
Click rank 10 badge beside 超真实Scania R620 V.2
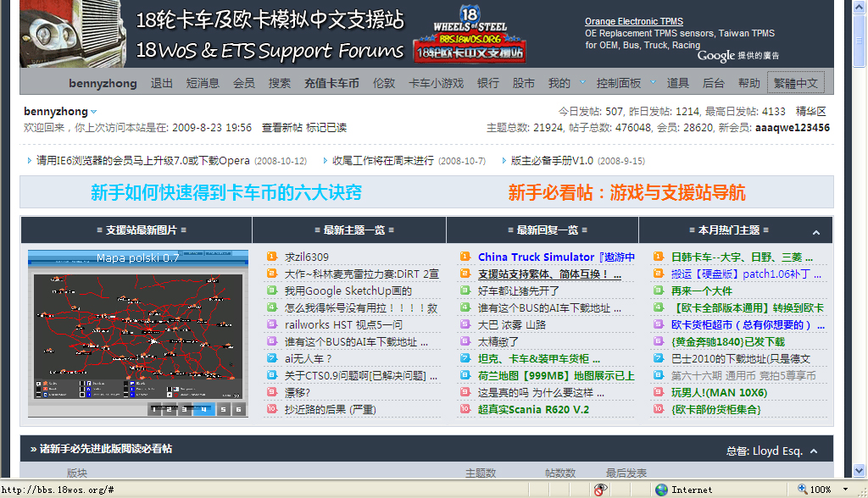coord(465,409)
